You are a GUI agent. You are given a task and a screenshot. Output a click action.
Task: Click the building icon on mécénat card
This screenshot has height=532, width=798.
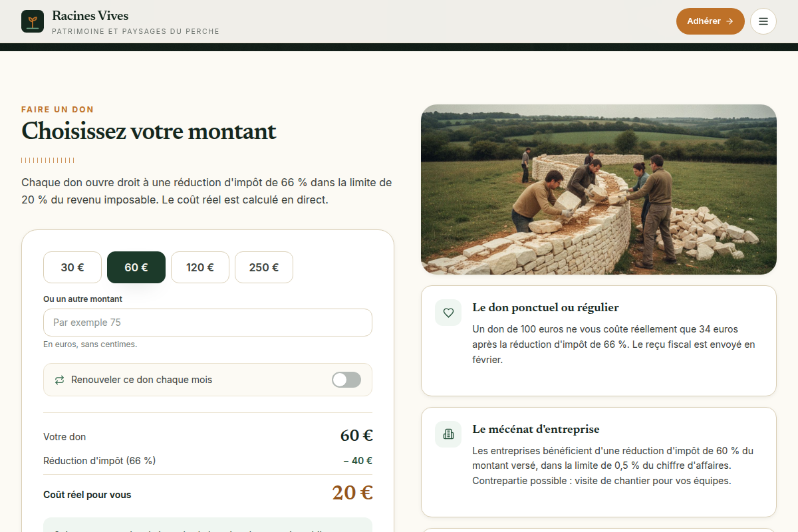tap(448, 434)
